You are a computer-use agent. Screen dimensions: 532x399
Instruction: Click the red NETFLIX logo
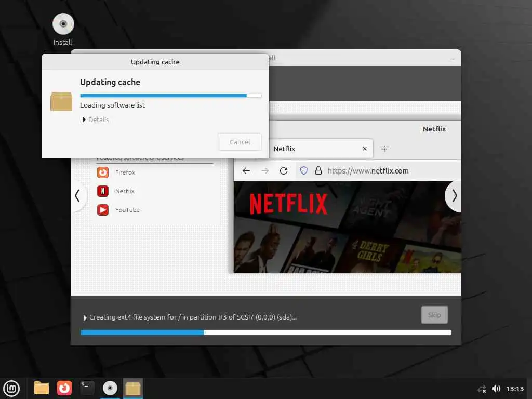pos(289,204)
